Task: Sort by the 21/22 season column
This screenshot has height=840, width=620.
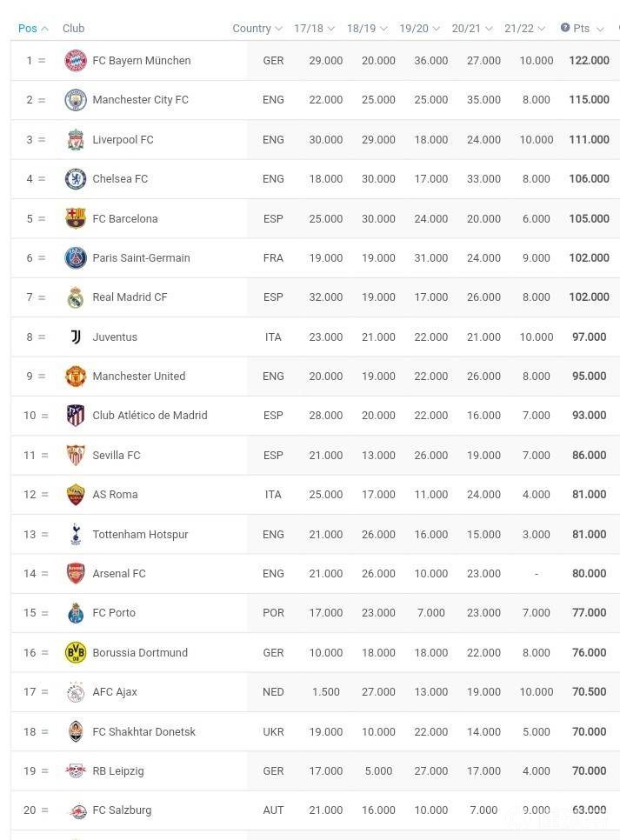Action: [x=524, y=28]
